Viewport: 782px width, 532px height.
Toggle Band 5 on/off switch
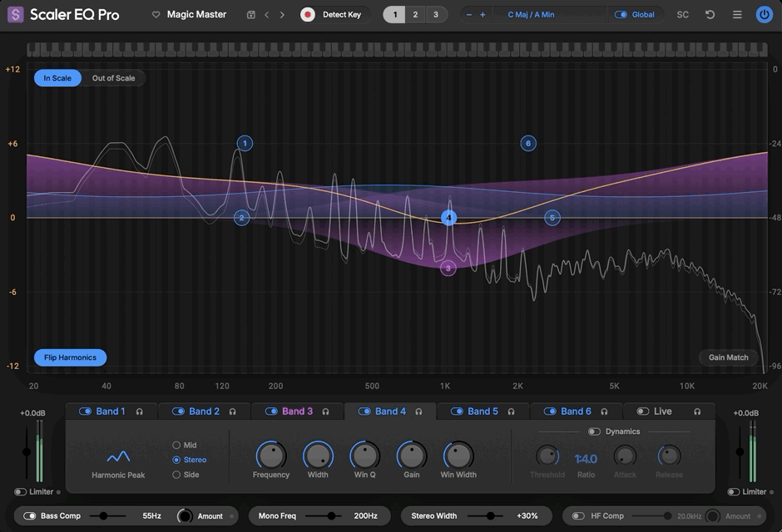[x=457, y=411]
